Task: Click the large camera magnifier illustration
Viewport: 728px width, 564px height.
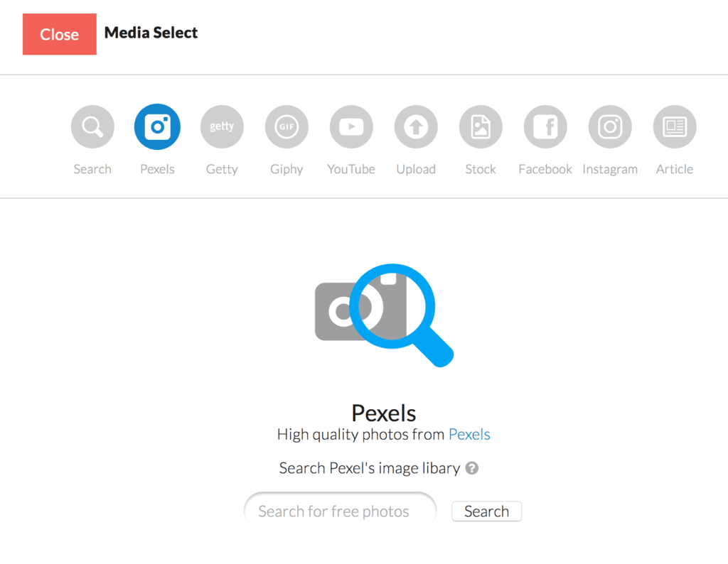Action: point(385,315)
